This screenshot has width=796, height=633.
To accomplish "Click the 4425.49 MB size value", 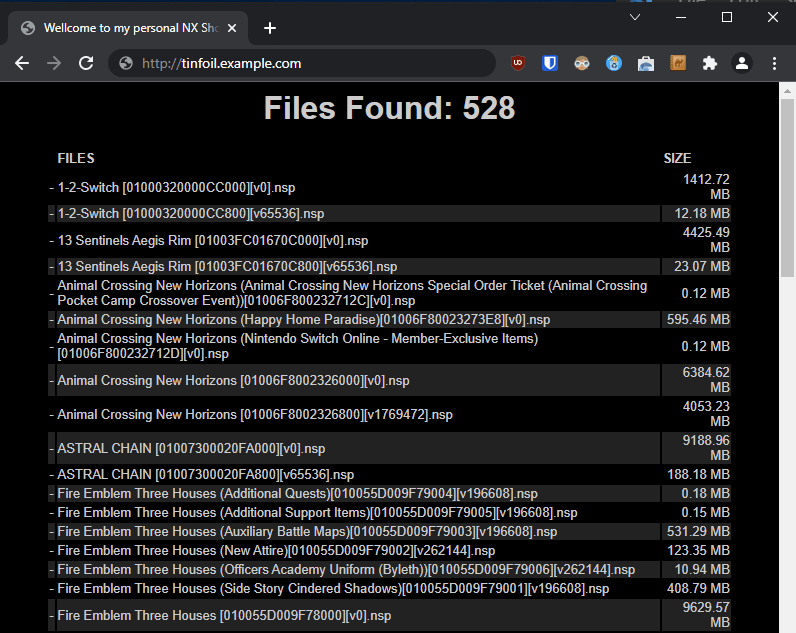I will point(706,240).
